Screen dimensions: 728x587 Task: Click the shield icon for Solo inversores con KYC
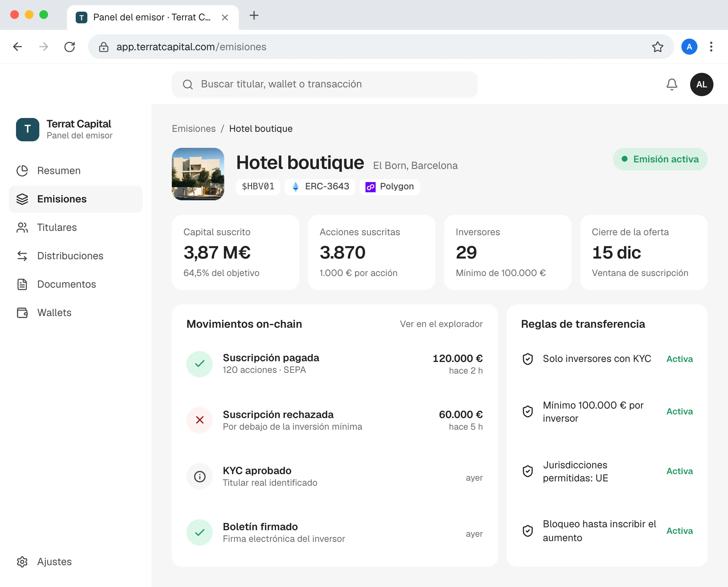click(527, 359)
